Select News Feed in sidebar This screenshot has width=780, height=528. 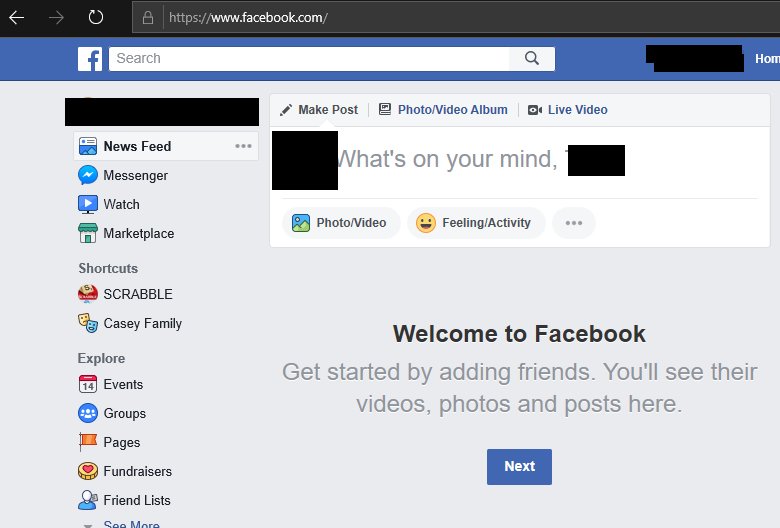click(166, 146)
